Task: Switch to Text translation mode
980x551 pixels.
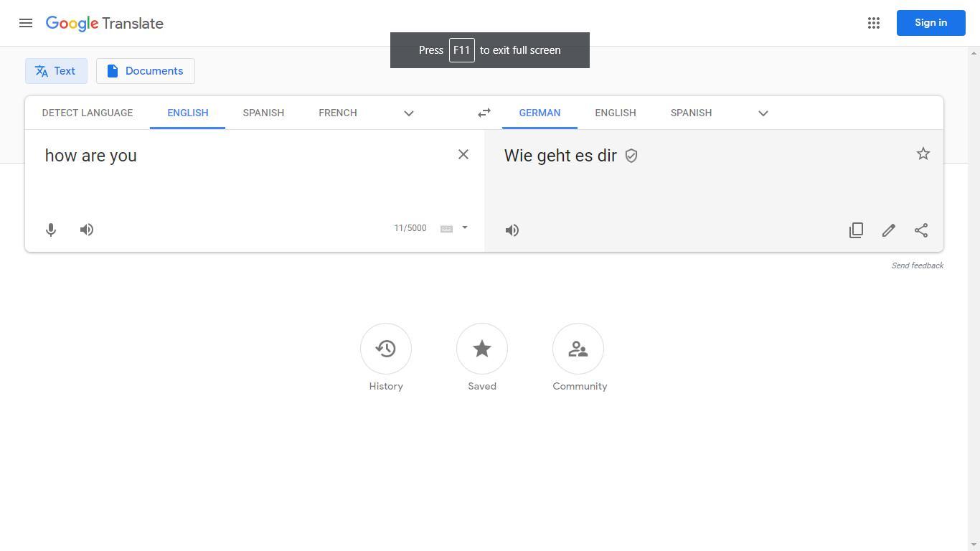Action: coord(56,71)
